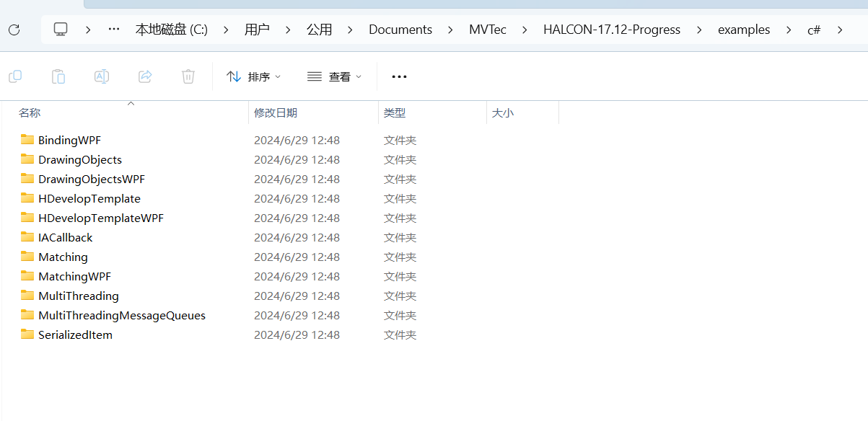Viewport: 868px width, 421px height.
Task: Open the hidden path ellipsis in the address bar
Action: (114, 30)
